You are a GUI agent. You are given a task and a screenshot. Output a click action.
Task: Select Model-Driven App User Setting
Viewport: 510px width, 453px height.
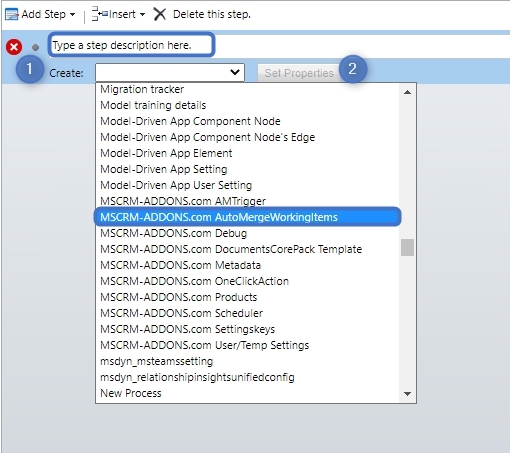247,185
